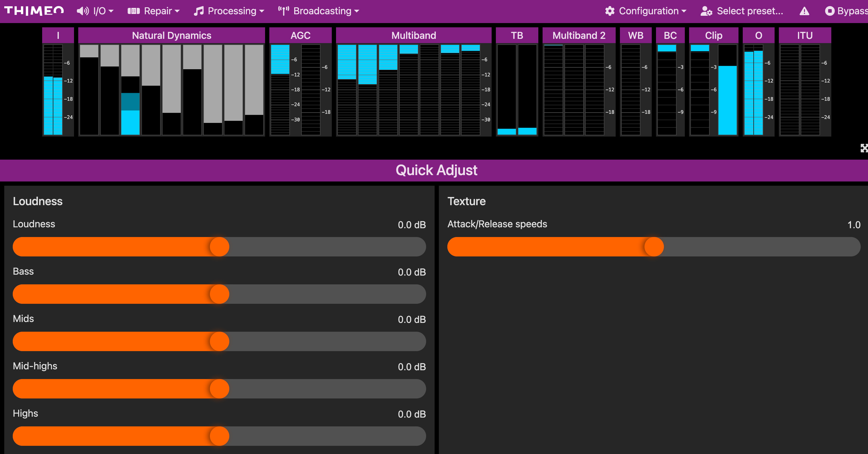
Task: Click the Clip level meter bar
Action: 728,90
